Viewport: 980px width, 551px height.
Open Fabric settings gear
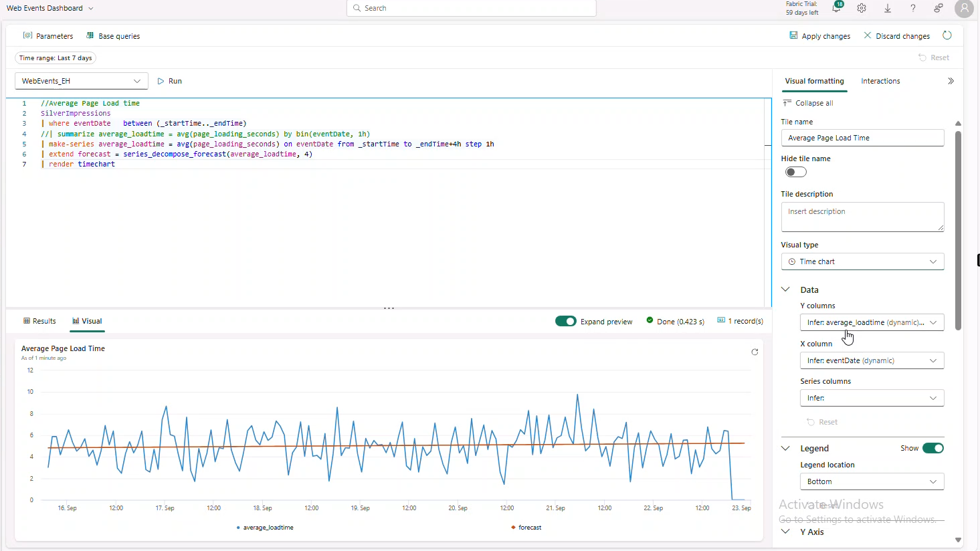(x=861, y=8)
